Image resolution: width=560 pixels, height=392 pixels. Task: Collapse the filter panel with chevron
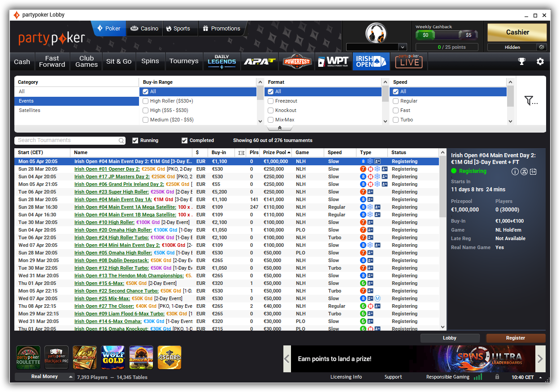pos(280,128)
